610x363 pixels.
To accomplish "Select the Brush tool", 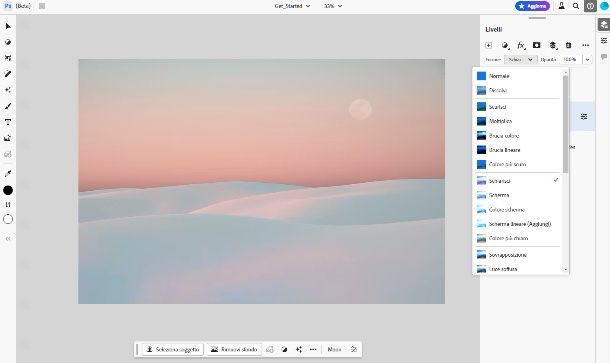I will coord(8,106).
